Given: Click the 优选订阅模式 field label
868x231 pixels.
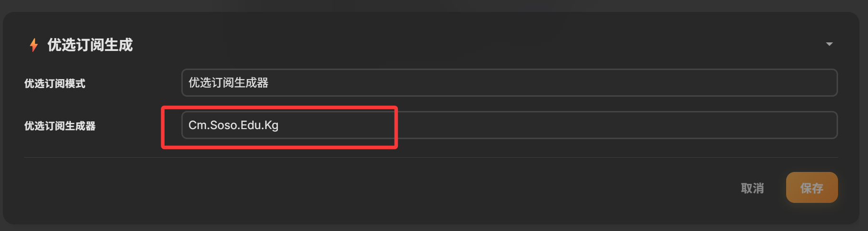Looking at the screenshot, I should [x=55, y=84].
